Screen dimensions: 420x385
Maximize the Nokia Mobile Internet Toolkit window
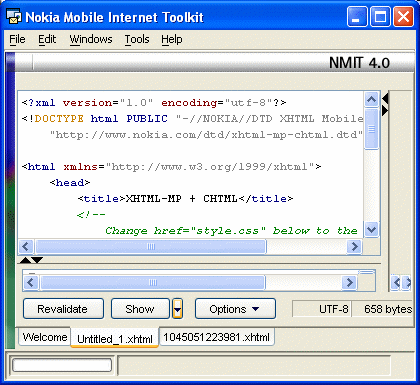[380, 16]
